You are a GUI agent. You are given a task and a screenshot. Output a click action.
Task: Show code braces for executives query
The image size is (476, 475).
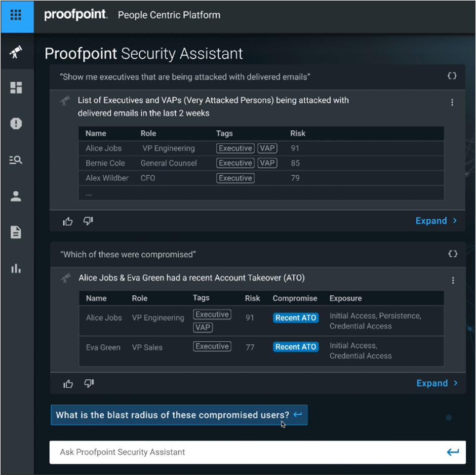[452, 76]
